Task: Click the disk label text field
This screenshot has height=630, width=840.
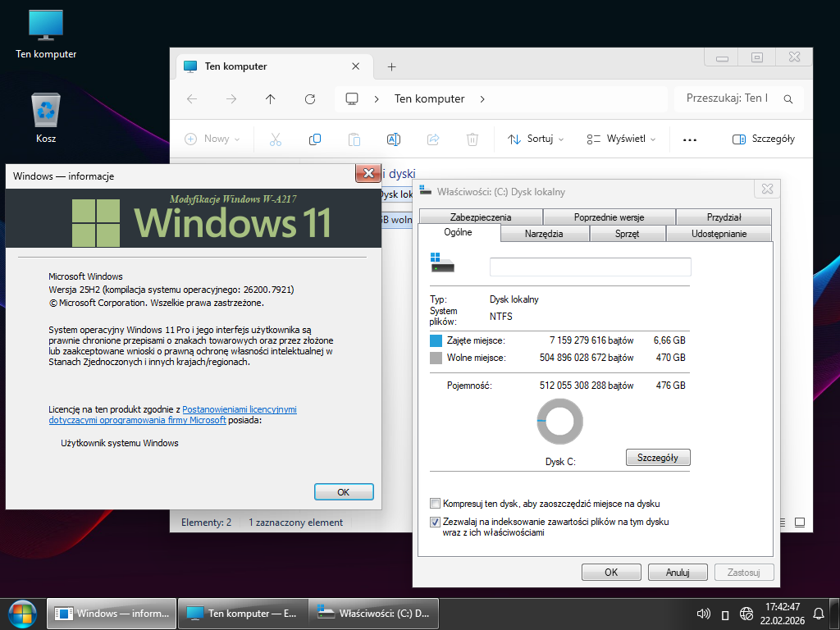Action: pyautogui.click(x=590, y=267)
